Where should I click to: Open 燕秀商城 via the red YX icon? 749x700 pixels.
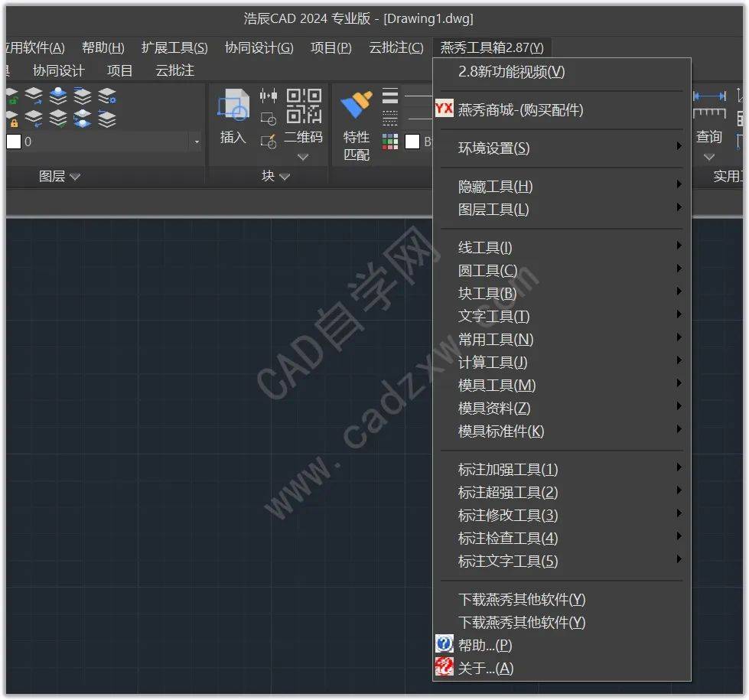point(445,109)
